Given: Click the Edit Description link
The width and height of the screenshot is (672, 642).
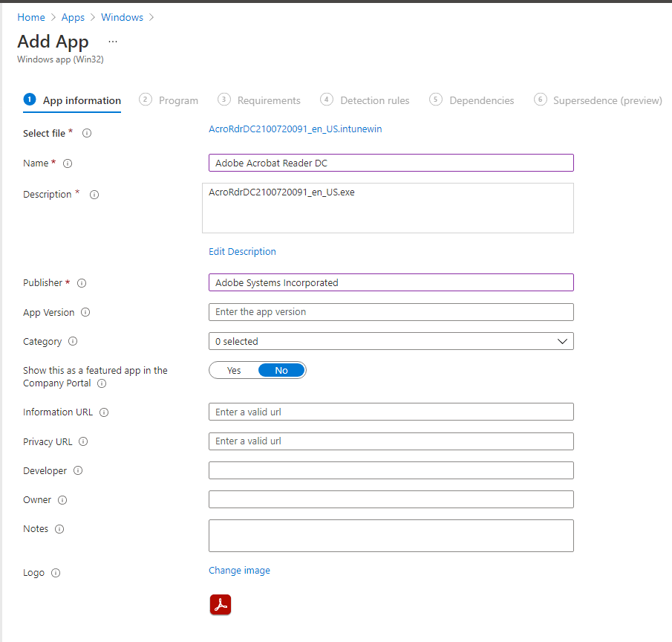Looking at the screenshot, I should [242, 252].
